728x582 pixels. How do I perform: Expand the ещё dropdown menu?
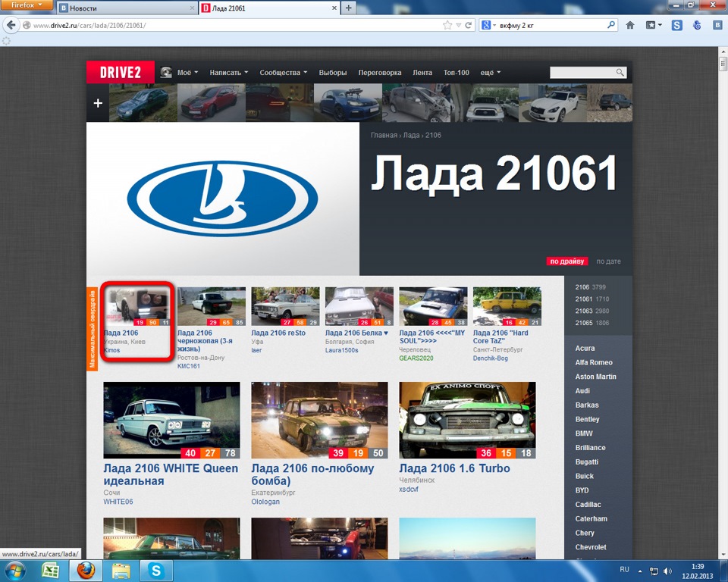[x=491, y=73]
